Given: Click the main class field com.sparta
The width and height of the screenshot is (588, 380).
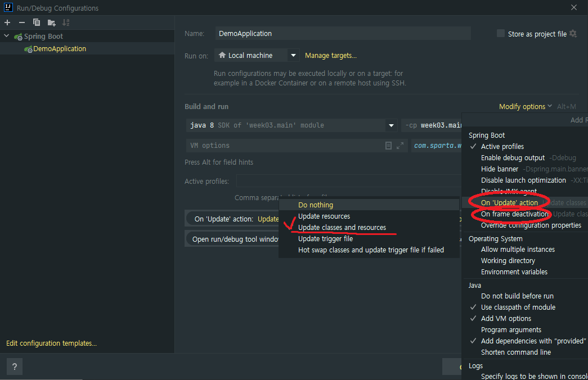Looking at the screenshot, I should tap(437, 146).
